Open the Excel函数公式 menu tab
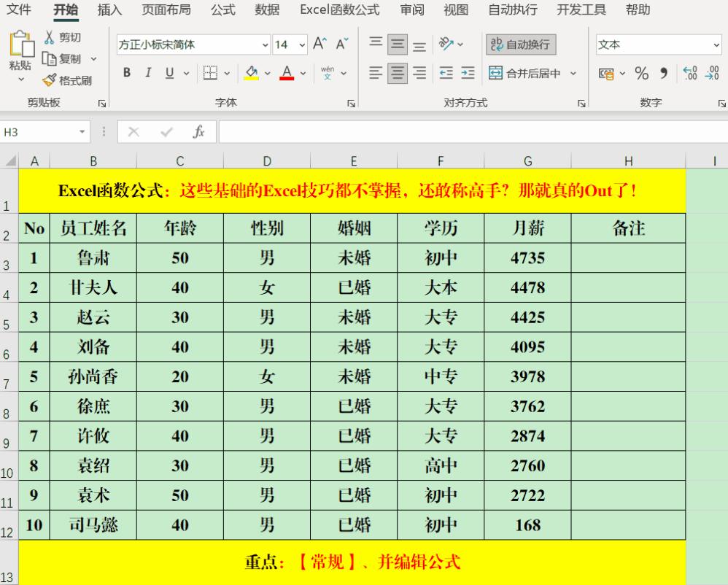728x585 pixels. point(338,10)
